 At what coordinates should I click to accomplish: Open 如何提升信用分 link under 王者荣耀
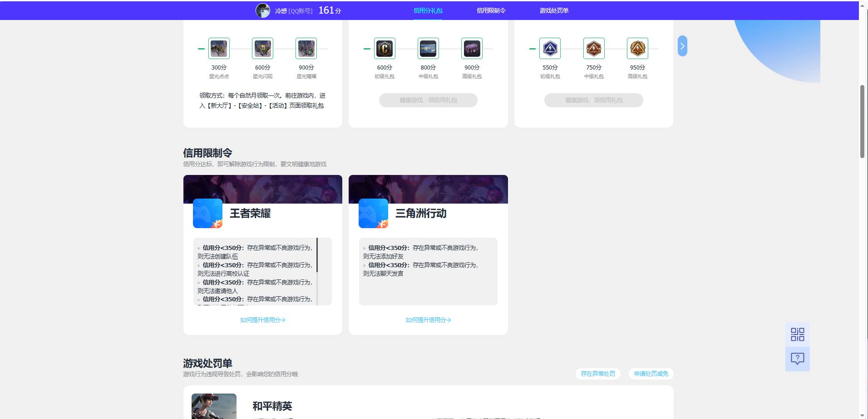coord(262,320)
